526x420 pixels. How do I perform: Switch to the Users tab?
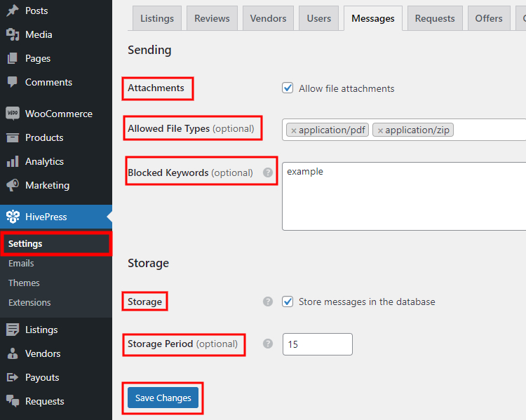(x=318, y=18)
